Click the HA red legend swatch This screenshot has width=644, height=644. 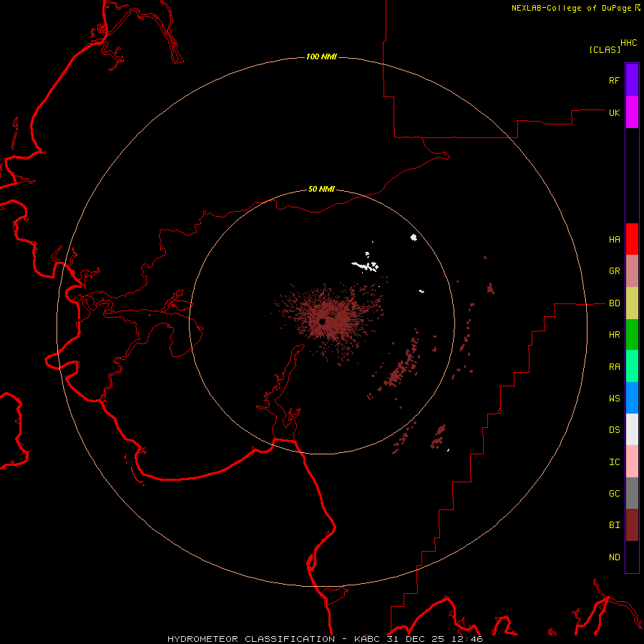(x=632, y=239)
